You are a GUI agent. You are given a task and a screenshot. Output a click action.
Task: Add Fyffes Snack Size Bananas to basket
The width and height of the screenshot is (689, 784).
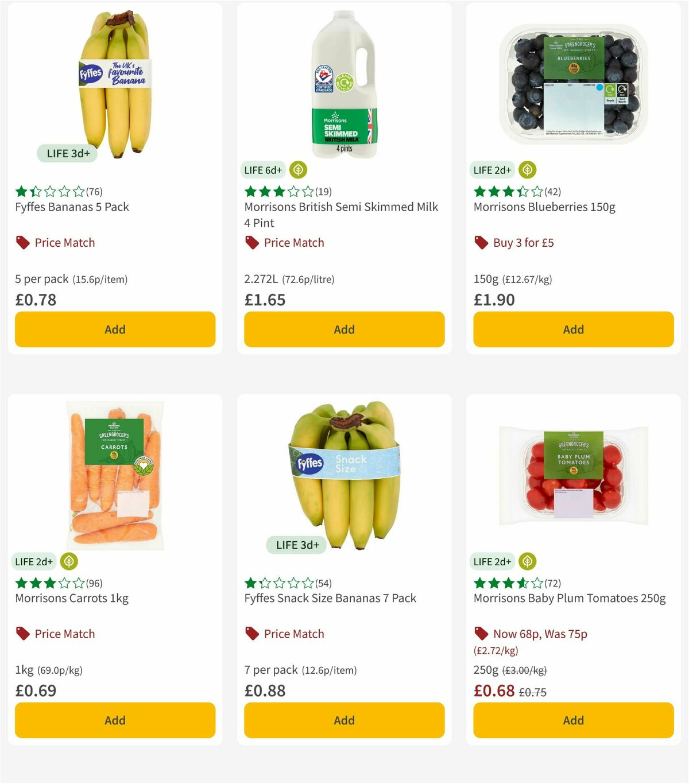[x=343, y=720]
